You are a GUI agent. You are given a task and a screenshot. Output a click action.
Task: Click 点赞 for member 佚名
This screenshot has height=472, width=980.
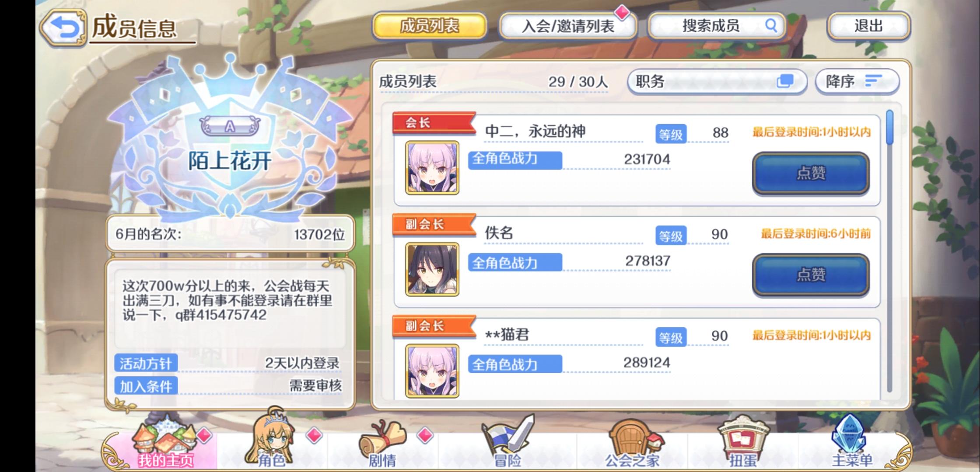point(811,275)
